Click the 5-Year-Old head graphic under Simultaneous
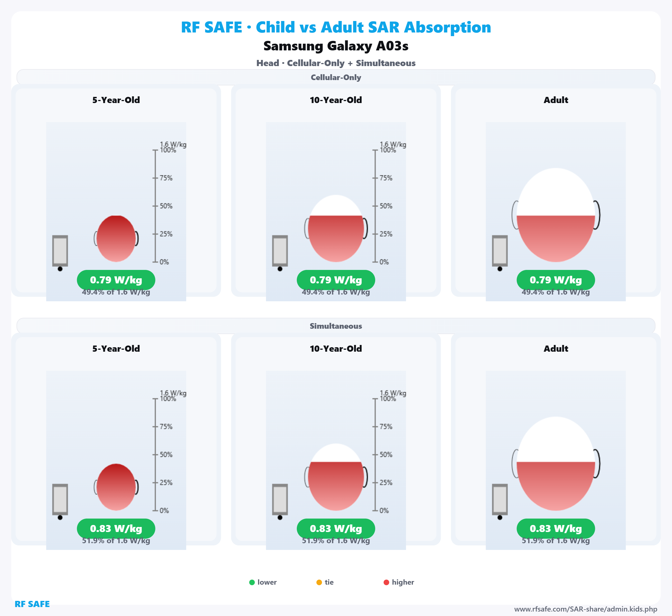 coord(116,487)
